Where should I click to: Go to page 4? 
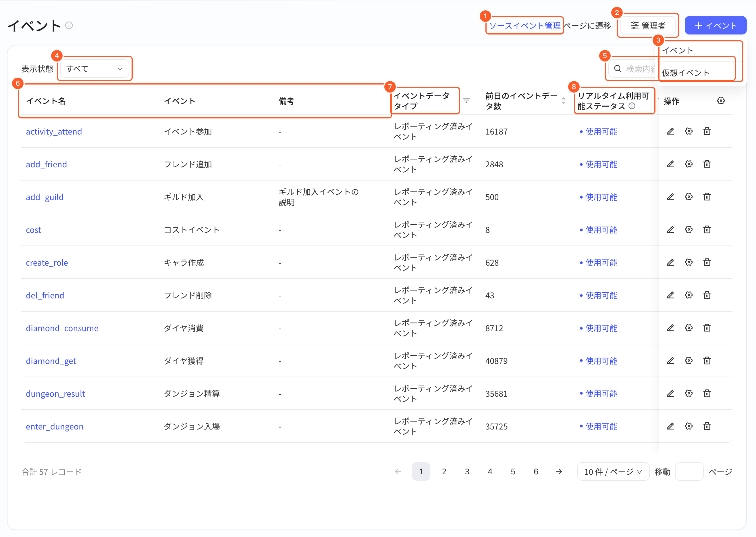point(490,471)
